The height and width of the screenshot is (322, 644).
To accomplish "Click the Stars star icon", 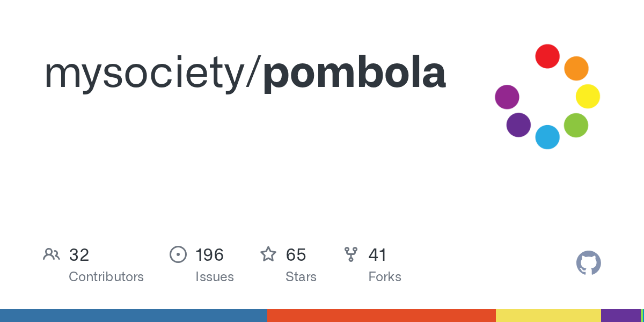I will 268,254.
